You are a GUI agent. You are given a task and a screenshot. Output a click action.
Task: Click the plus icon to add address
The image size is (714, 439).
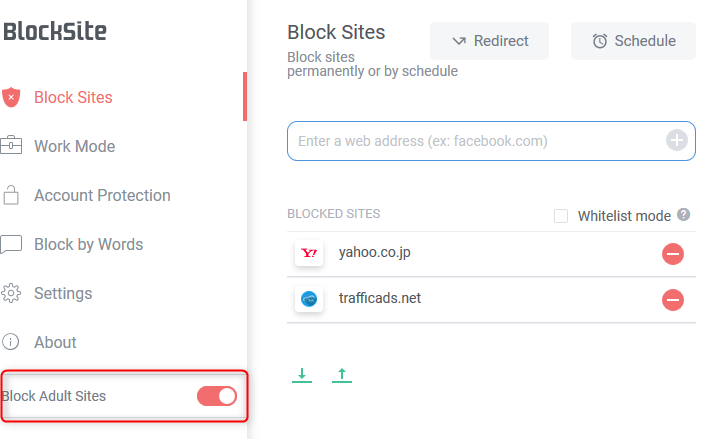point(677,140)
